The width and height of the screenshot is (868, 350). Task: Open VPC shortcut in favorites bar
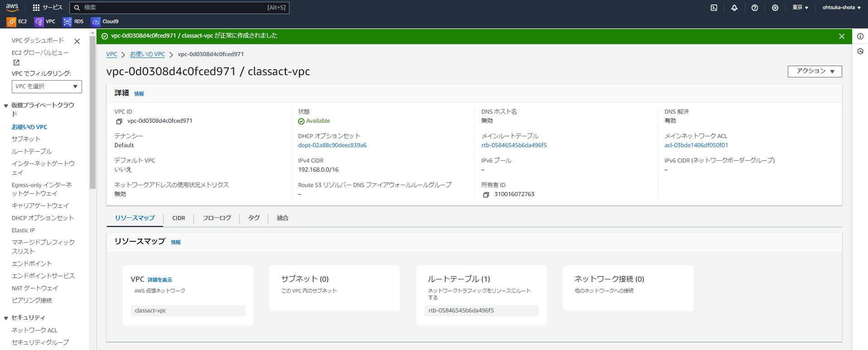click(x=45, y=21)
